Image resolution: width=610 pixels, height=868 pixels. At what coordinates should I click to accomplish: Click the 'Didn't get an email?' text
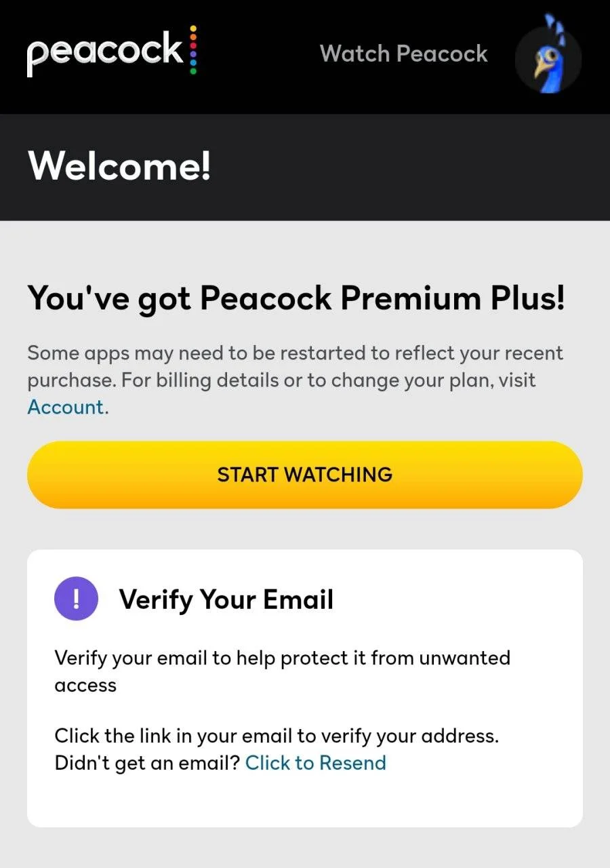[x=147, y=763]
